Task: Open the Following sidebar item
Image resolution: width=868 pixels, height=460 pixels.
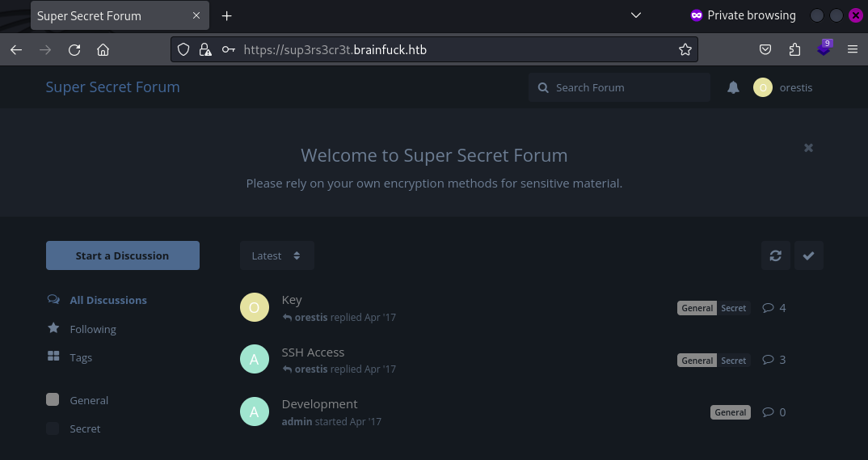Action: click(x=82, y=329)
